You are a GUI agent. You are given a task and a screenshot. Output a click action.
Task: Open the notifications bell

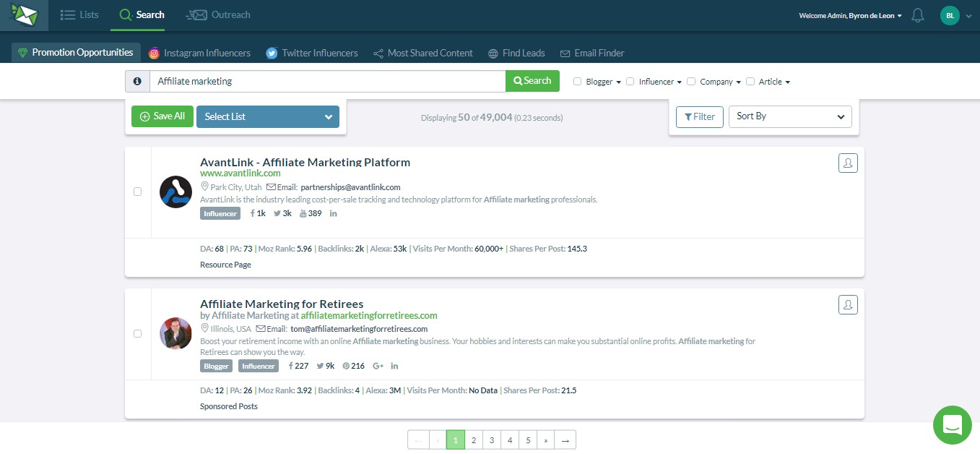(x=918, y=15)
